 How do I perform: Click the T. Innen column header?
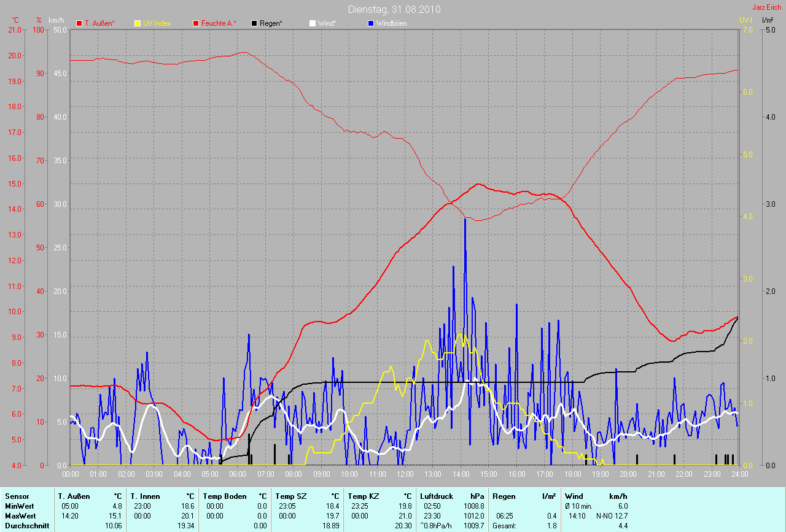[145, 496]
